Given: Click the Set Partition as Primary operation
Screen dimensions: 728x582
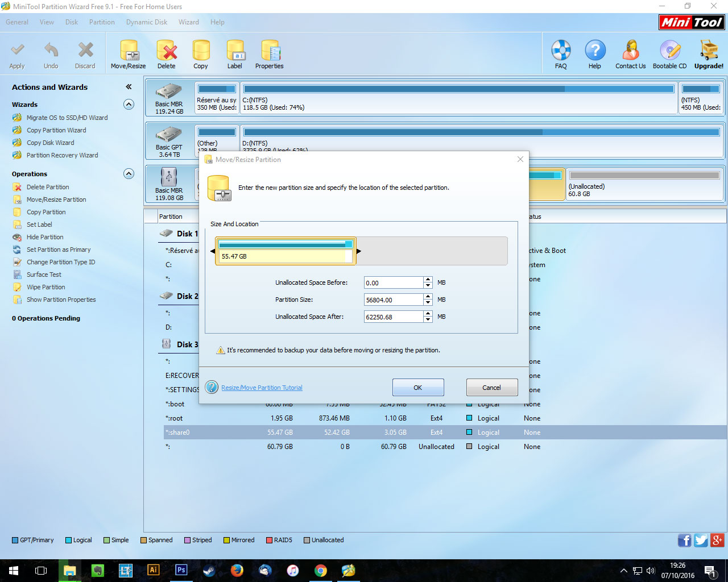Looking at the screenshot, I should [59, 250].
